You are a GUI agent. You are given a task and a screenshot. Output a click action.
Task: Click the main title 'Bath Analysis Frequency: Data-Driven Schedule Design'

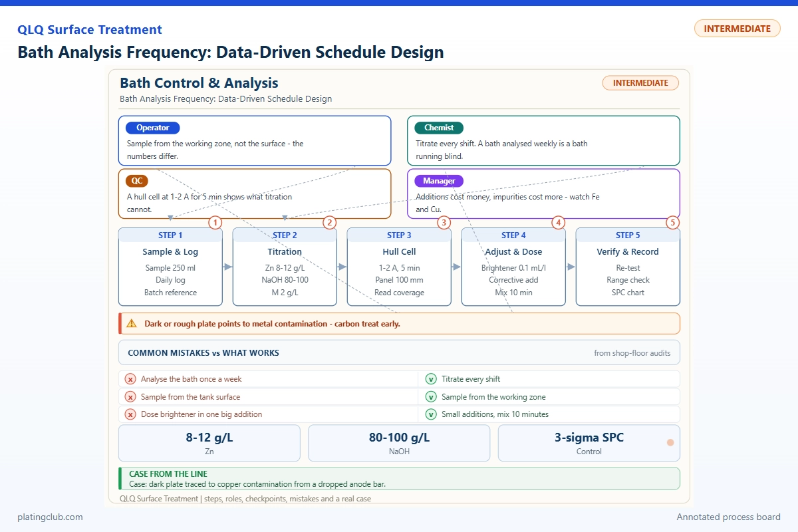pyautogui.click(x=230, y=52)
